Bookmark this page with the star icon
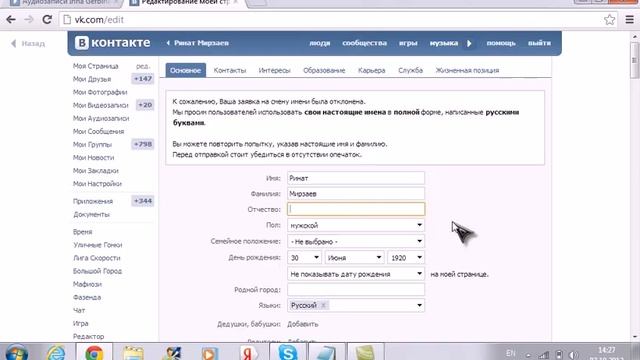The width and height of the screenshot is (640, 360). (x=609, y=20)
